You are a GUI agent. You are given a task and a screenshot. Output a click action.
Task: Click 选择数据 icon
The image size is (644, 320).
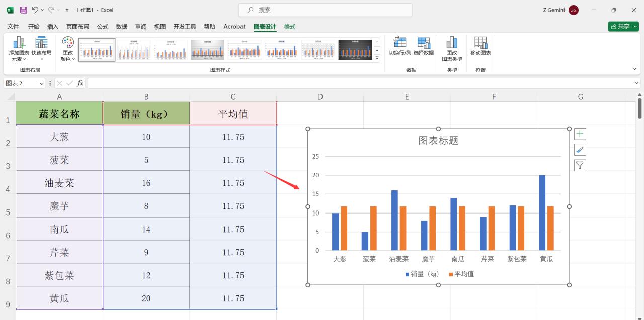click(424, 43)
